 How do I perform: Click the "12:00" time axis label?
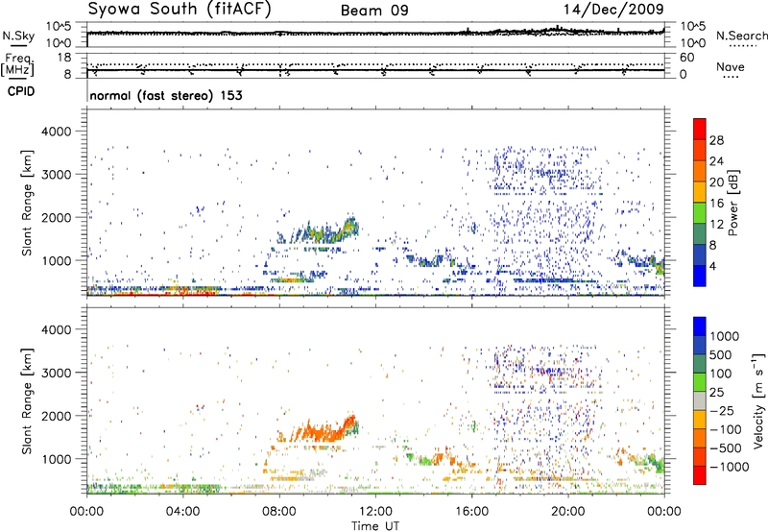375,512
